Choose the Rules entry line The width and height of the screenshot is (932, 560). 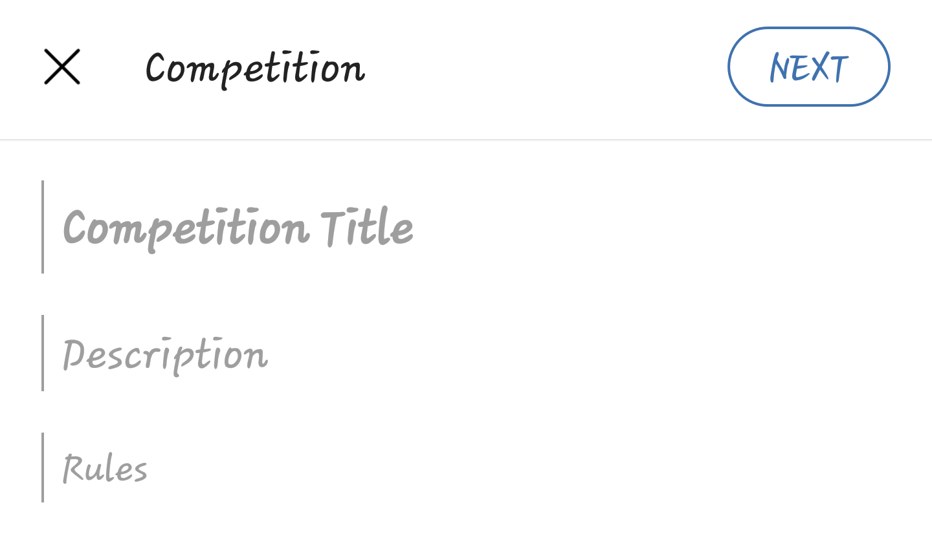[466, 468]
